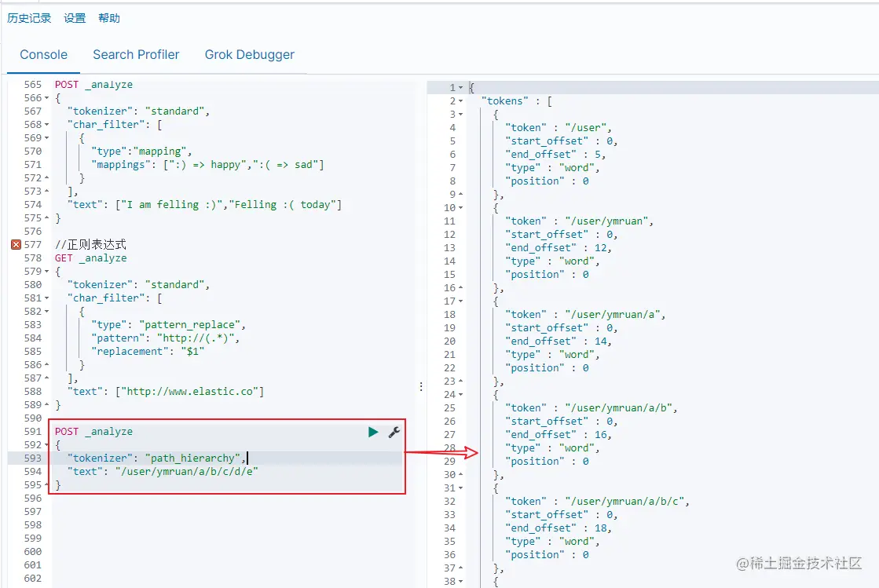Collapse the token object at output line 17
Viewport: 879px width, 588px height.
[x=461, y=301]
